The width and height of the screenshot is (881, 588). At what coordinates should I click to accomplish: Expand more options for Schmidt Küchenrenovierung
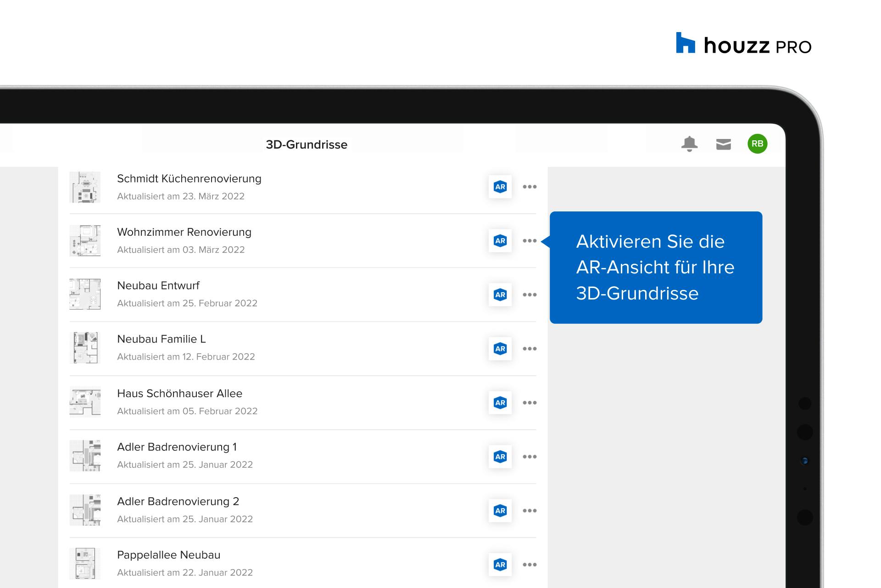click(530, 187)
